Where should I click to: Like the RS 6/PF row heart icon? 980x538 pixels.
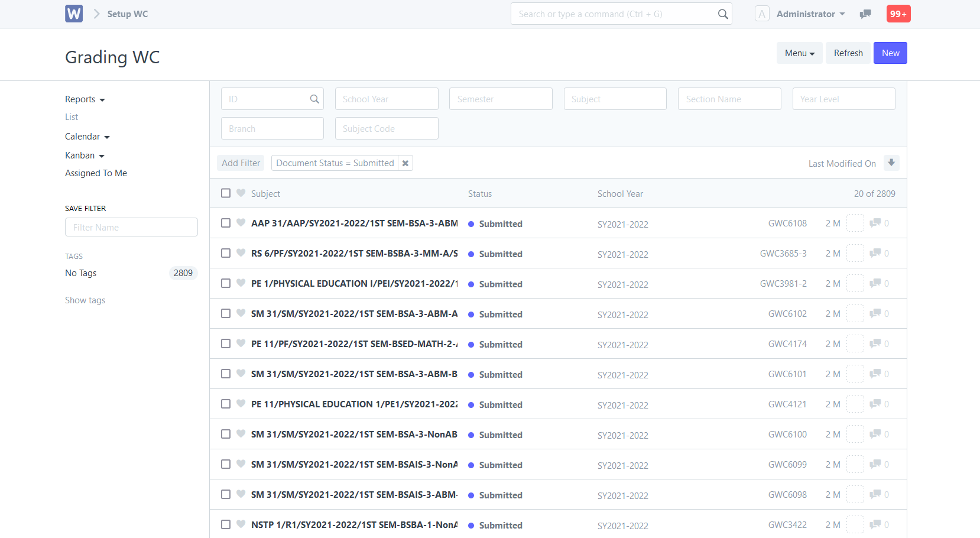pos(241,253)
